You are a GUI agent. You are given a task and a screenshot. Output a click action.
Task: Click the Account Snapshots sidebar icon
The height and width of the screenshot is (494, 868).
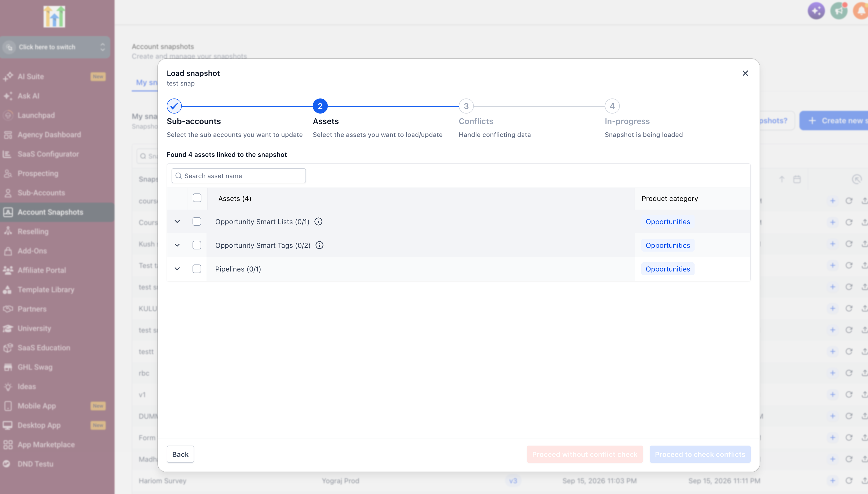pyautogui.click(x=8, y=212)
